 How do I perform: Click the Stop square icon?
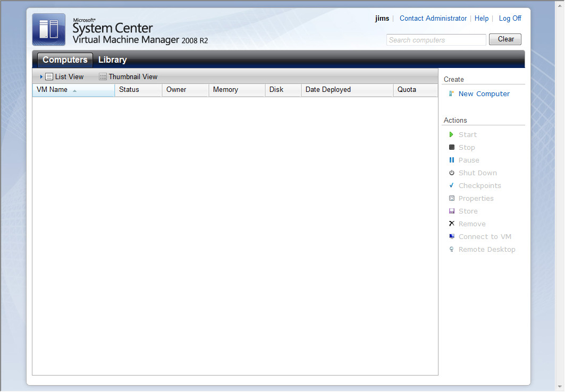(452, 148)
